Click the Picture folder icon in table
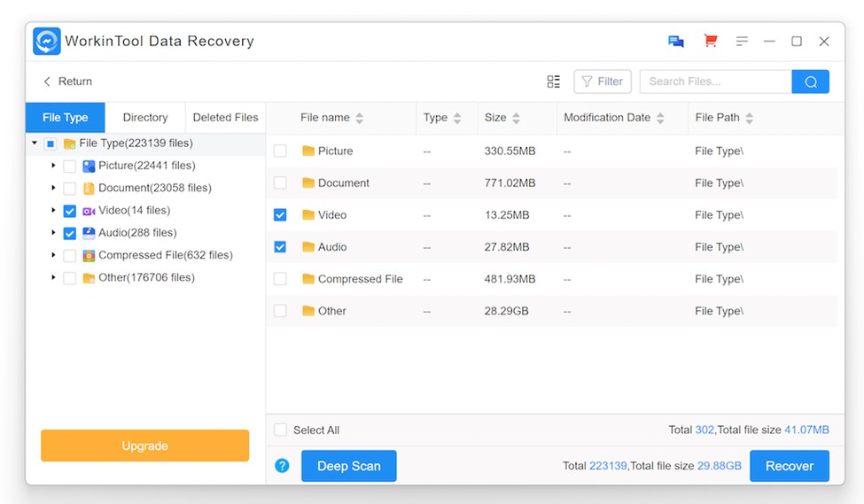 [x=308, y=151]
